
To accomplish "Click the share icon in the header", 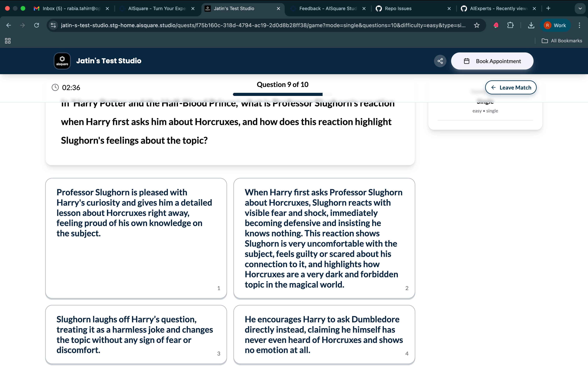I will click(x=440, y=61).
